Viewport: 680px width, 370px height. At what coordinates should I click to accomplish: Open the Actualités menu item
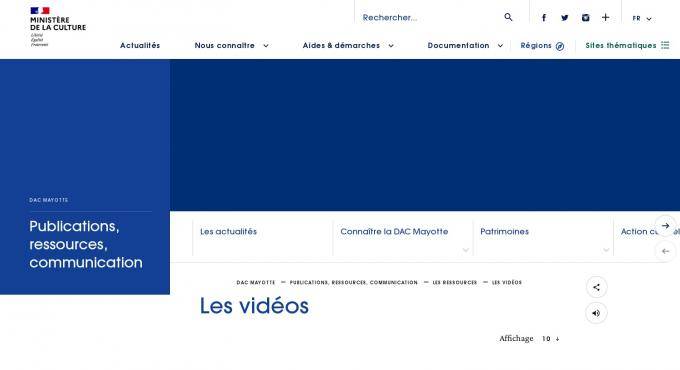pyautogui.click(x=140, y=46)
